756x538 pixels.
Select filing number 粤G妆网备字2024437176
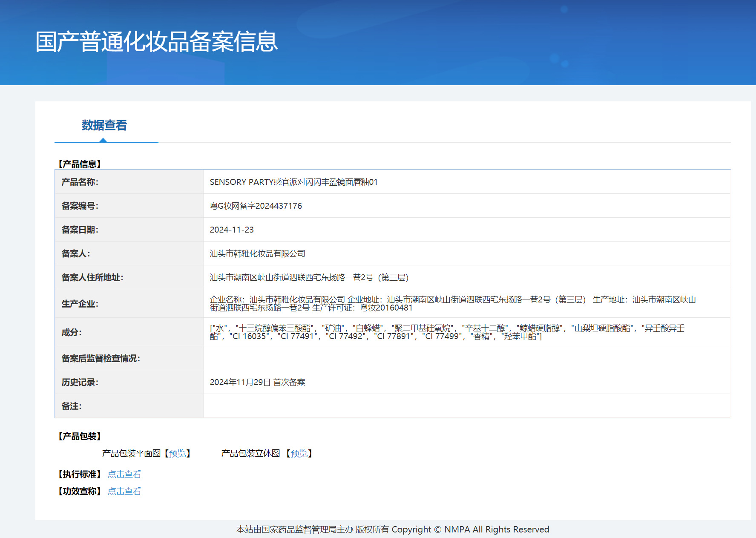coord(256,206)
